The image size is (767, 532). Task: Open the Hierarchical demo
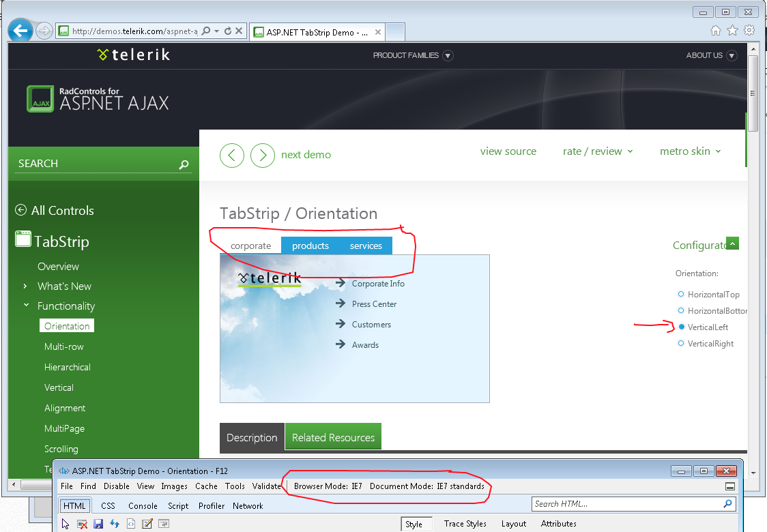[x=67, y=367]
